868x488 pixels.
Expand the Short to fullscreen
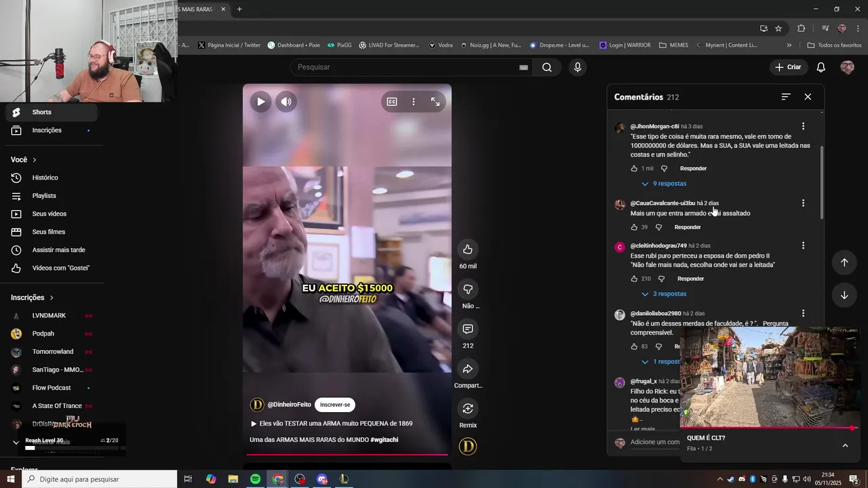(x=435, y=102)
